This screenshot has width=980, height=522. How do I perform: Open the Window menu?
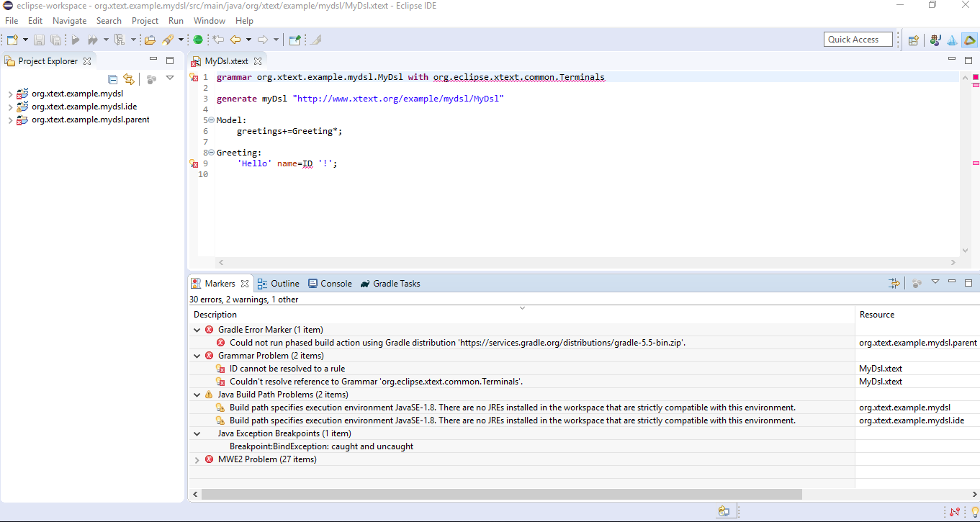pyautogui.click(x=210, y=21)
